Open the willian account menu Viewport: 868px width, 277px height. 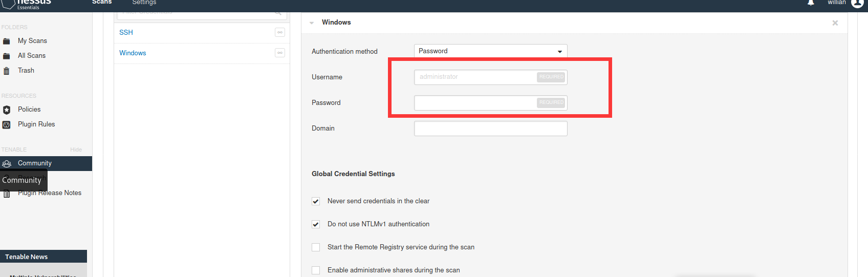click(x=837, y=3)
